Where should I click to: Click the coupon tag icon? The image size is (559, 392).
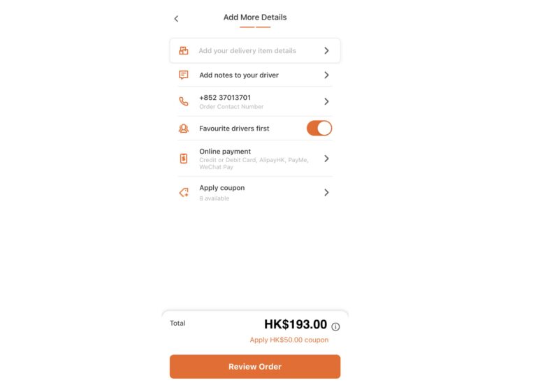(x=184, y=192)
